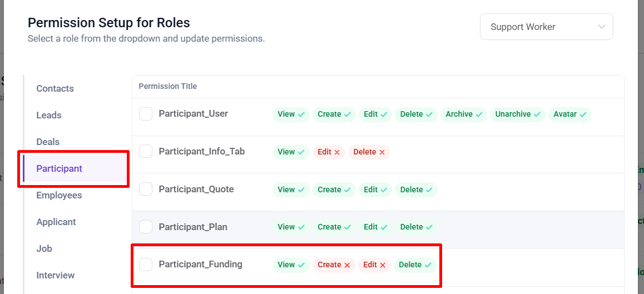
Task: Tick the Participant_Funding checkbox
Action: (x=146, y=265)
